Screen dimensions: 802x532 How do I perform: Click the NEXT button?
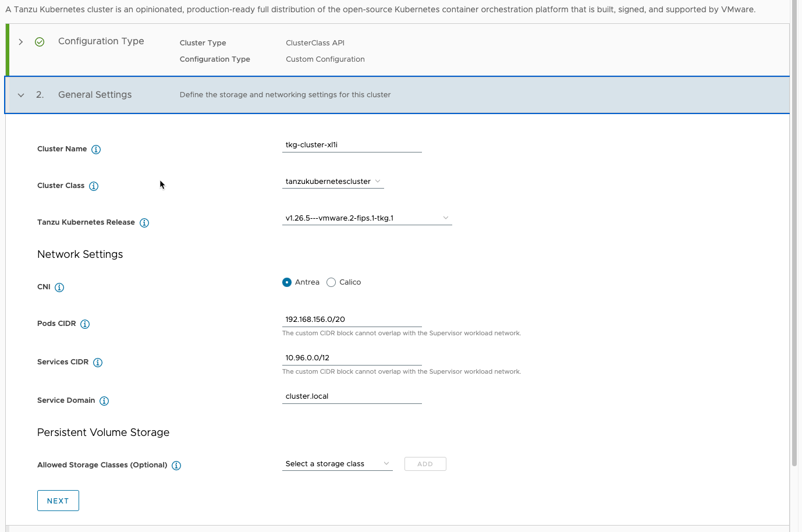pyautogui.click(x=58, y=501)
